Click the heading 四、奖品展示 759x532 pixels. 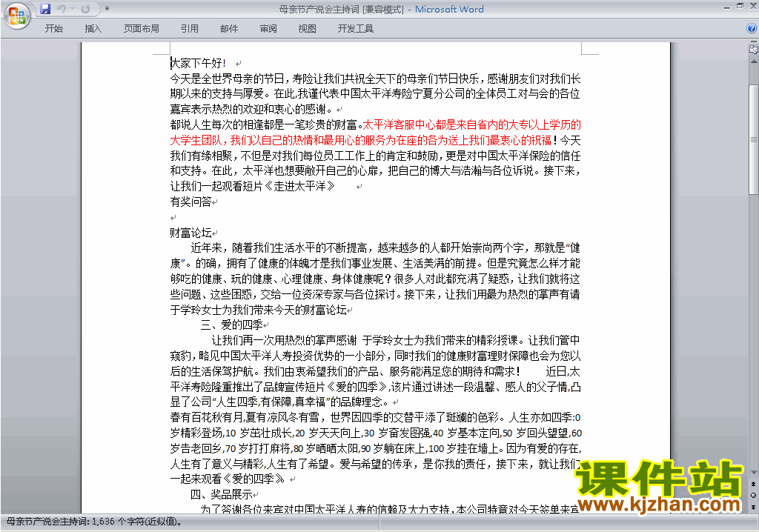[221, 494]
